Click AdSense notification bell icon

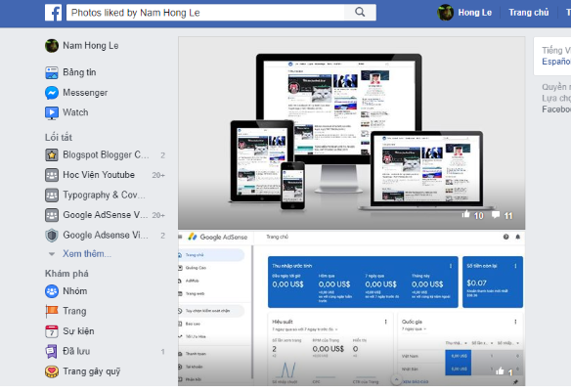(517, 237)
